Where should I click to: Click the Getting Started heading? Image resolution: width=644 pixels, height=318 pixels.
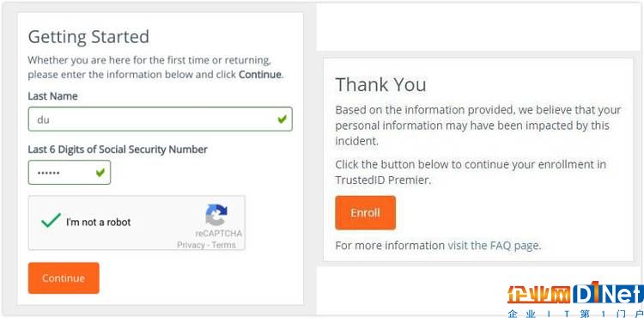[88, 37]
